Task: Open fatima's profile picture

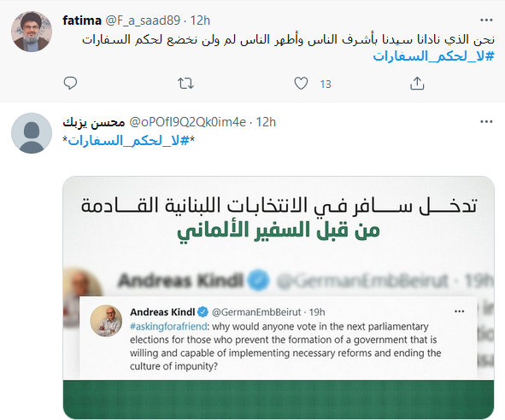Action: pyautogui.click(x=32, y=32)
